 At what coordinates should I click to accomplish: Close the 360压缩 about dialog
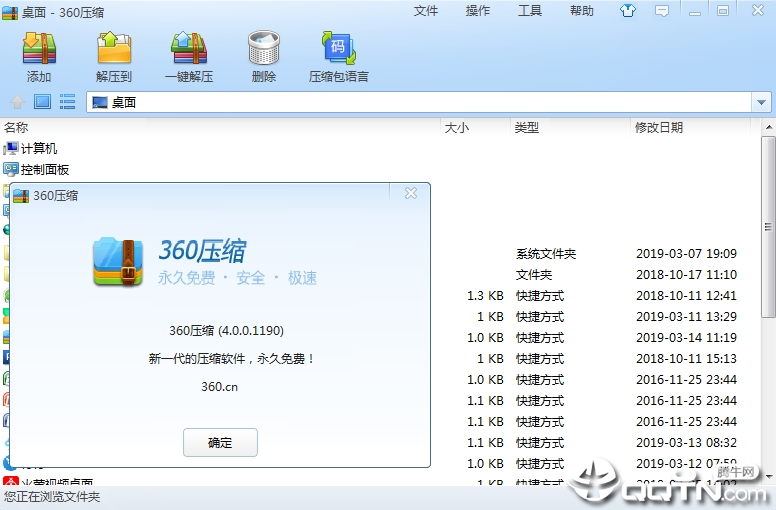[x=411, y=194]
